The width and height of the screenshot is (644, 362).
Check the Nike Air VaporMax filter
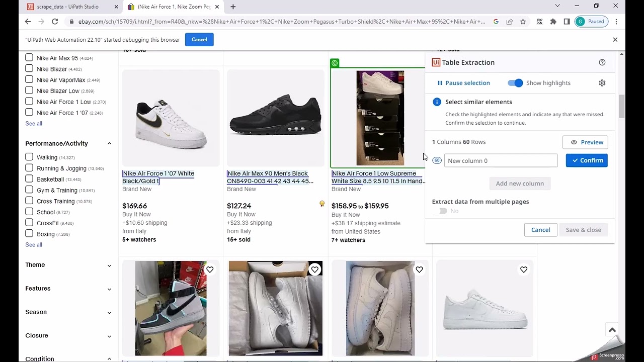[x=29, y=79]
